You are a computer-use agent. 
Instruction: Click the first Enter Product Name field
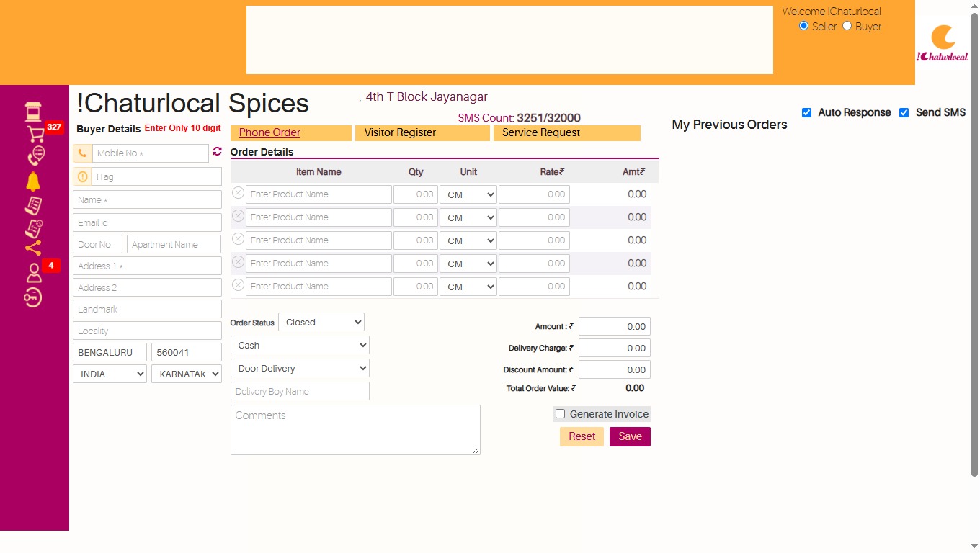[x=318, y=194]
